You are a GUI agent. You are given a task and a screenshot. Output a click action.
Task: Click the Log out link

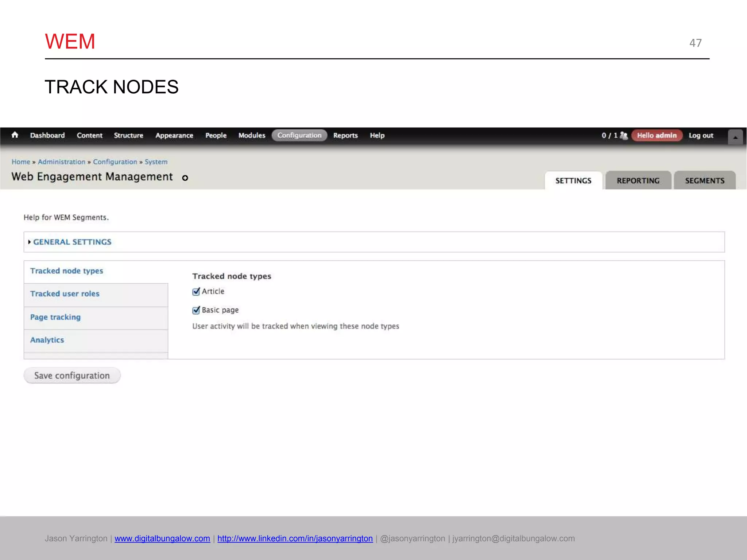click(x=701, y=136)
